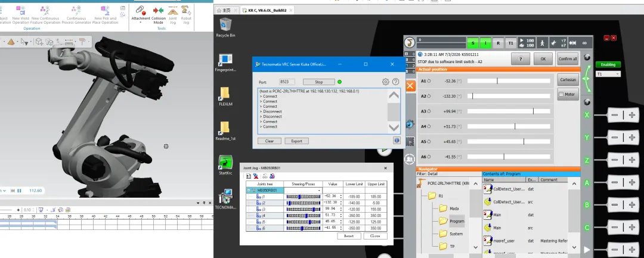
Task: Toggle the S submit interpreter status
Action: click(x=472, y=43)
